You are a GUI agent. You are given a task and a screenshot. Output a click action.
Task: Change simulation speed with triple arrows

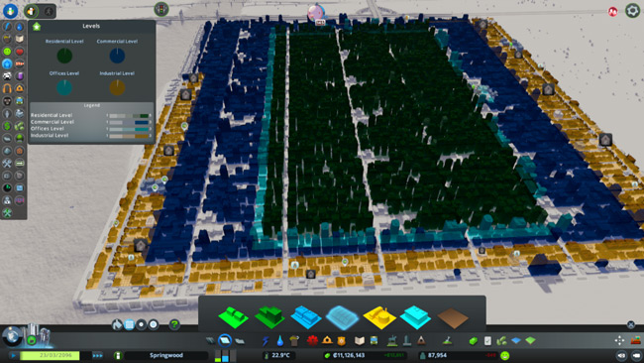(x=97, y=355)
